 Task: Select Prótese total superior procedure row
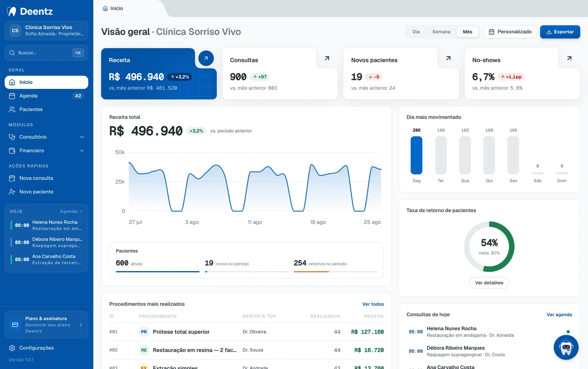pos(247,332)
